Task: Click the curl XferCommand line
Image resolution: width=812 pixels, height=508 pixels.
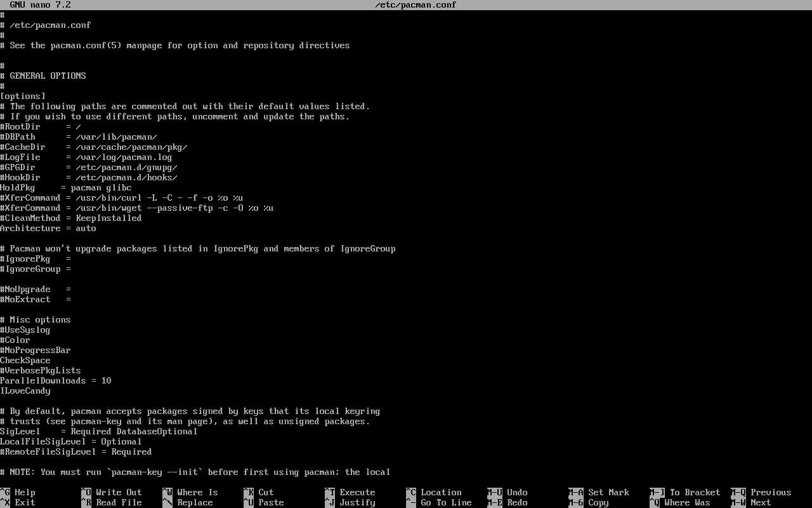Action: [122, 197]
